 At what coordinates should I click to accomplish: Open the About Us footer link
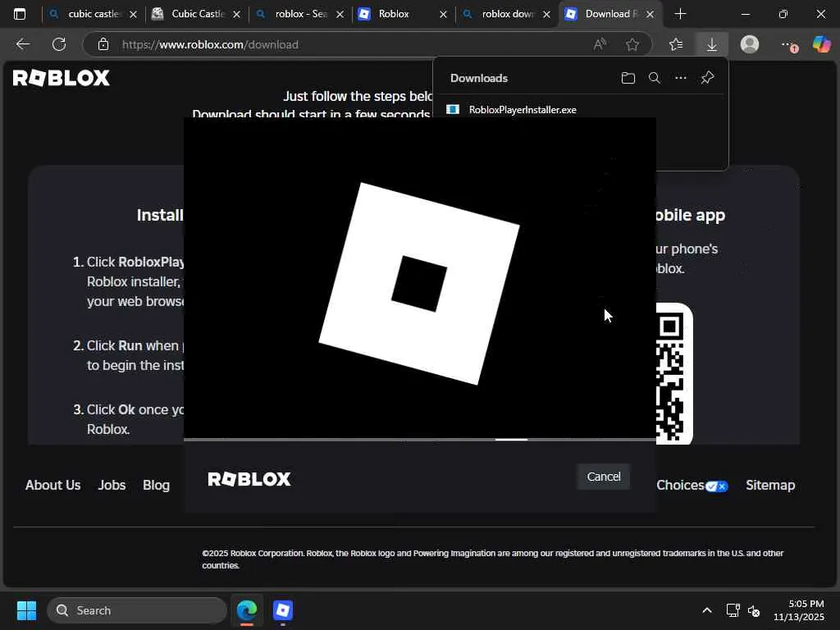(52, 485)
